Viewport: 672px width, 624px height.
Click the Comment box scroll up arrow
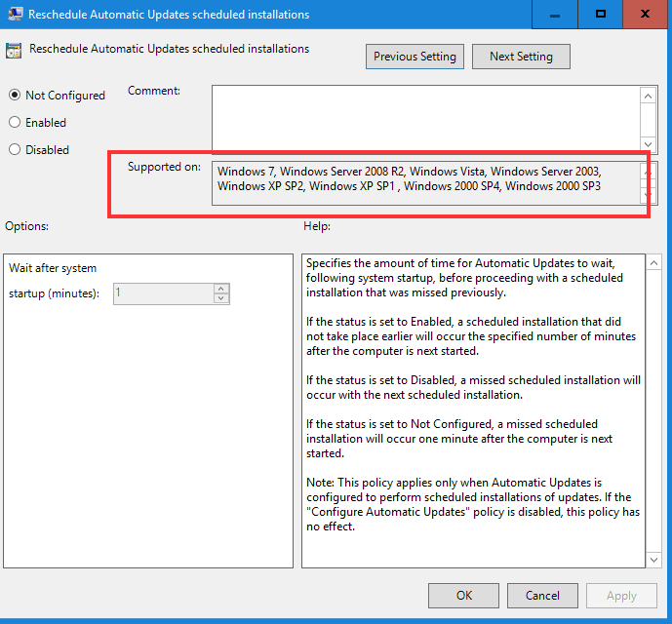648,96
